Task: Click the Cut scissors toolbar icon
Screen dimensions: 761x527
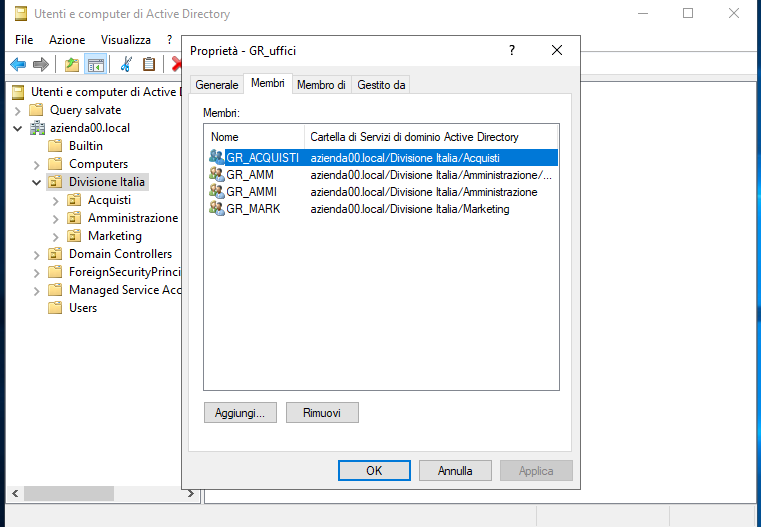Action: [126, 65]
